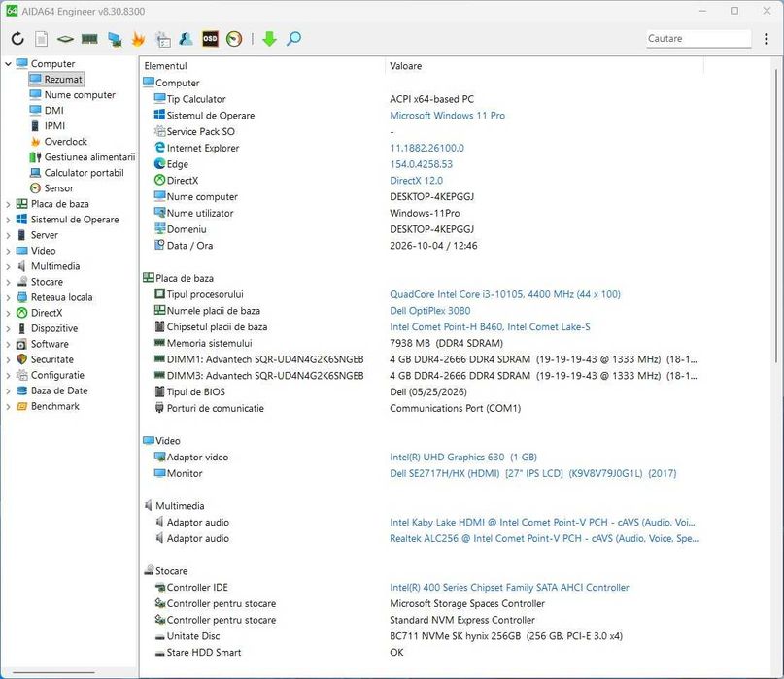This screenshot has width=784, height=679.
Task: Click the magnifier search icon
Action: click(293, 39)
